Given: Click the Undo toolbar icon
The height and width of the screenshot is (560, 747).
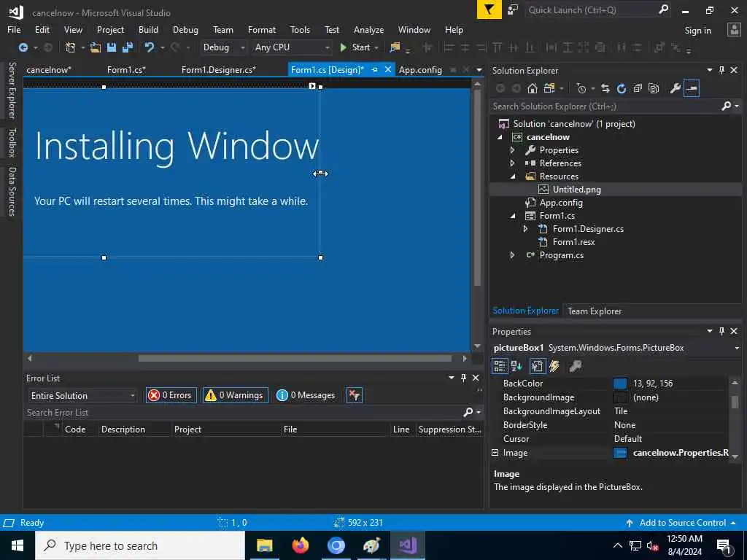Looking at the screenshot, I should pyautogui.click(x=150, y=47).
